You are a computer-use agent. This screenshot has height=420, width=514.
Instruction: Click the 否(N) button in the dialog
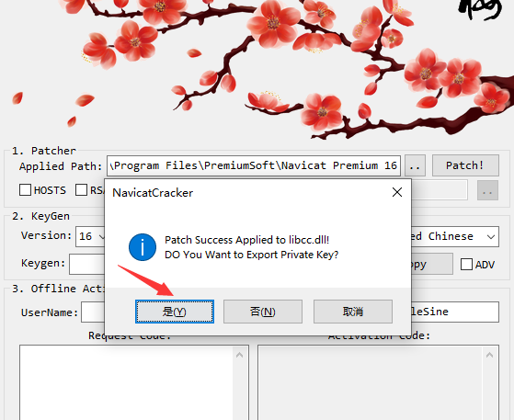pos(263,312)
